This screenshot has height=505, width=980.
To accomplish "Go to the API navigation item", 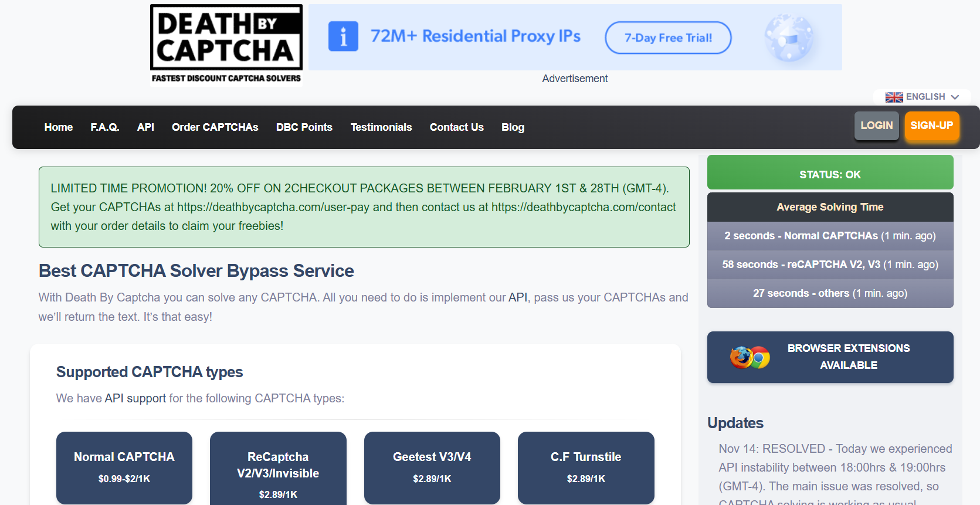I will pyautogui.click(x=145, y=127).
